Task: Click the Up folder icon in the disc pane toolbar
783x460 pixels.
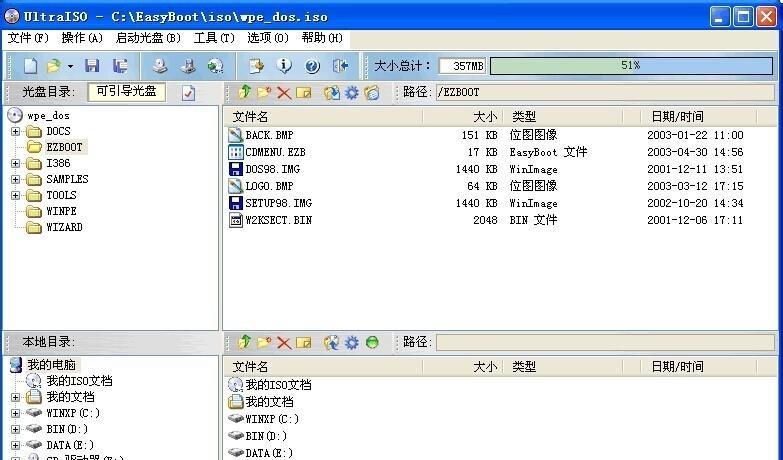Action: point(244,92)
